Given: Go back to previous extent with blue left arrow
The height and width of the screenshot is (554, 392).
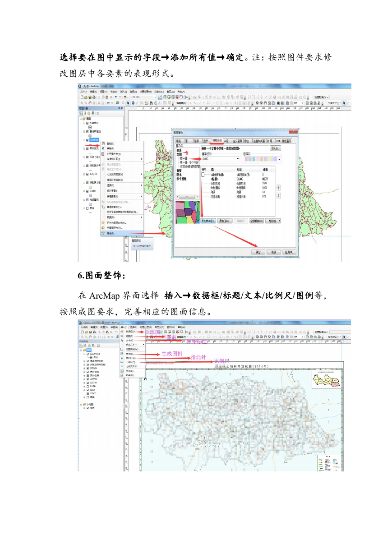Looking at the screenshot, I should click(108, 103).
